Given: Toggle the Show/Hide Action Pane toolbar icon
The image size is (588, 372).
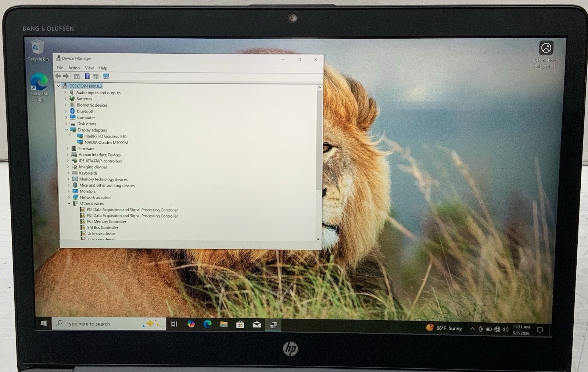Looking at the screenshot, I should click(96, 76).
